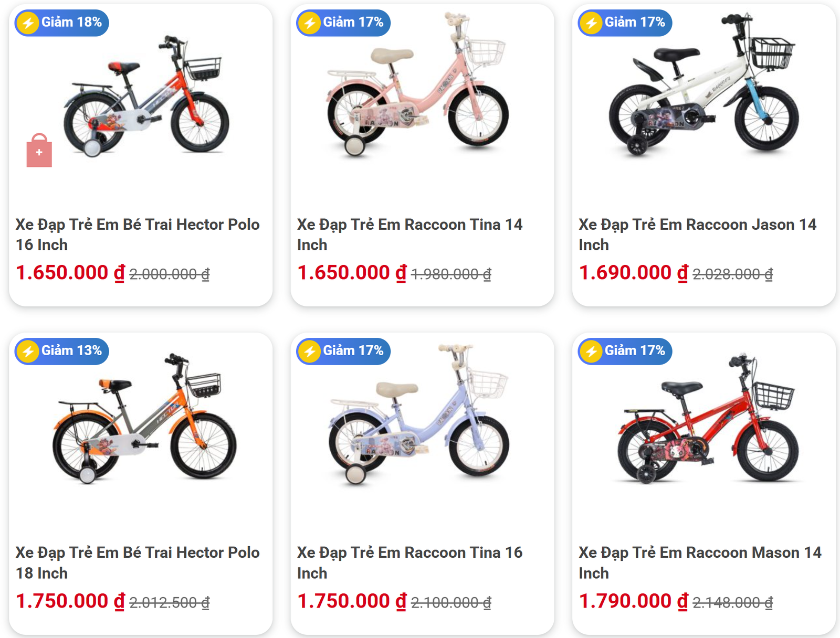Click Xe Đạp Trẻ Em Bé Trai Hector Polo 18 Inch title
The width and height of the screenshot is (840, 638).
(x=137, y=562)
